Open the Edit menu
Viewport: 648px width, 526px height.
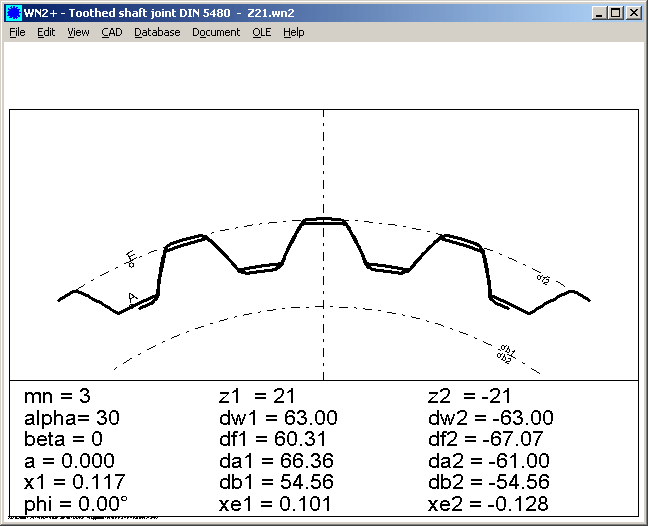[46, 32]
